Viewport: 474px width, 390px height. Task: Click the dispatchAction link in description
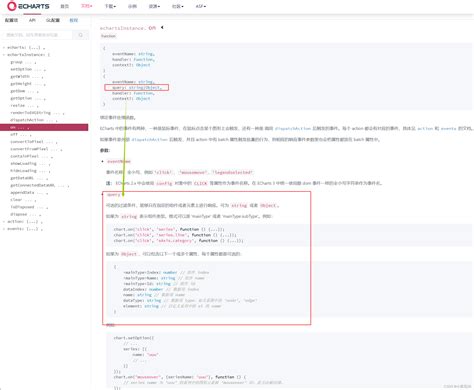[x=293, y=128]
